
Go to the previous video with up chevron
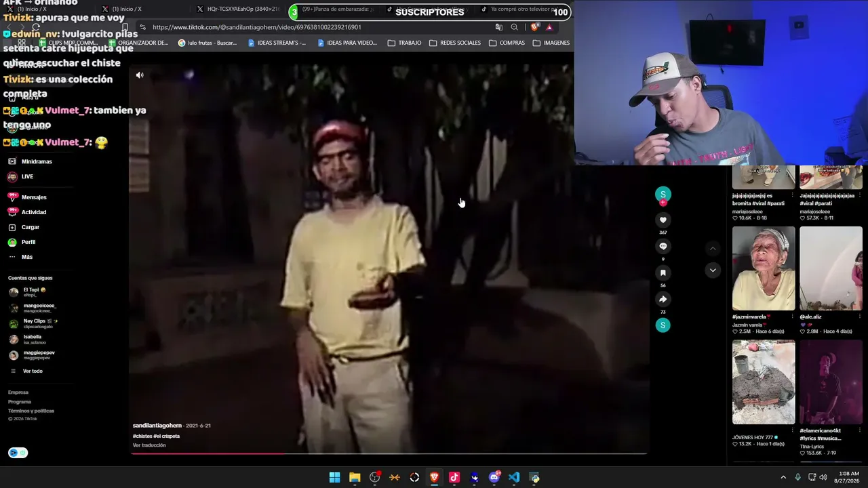pos(713,249)
